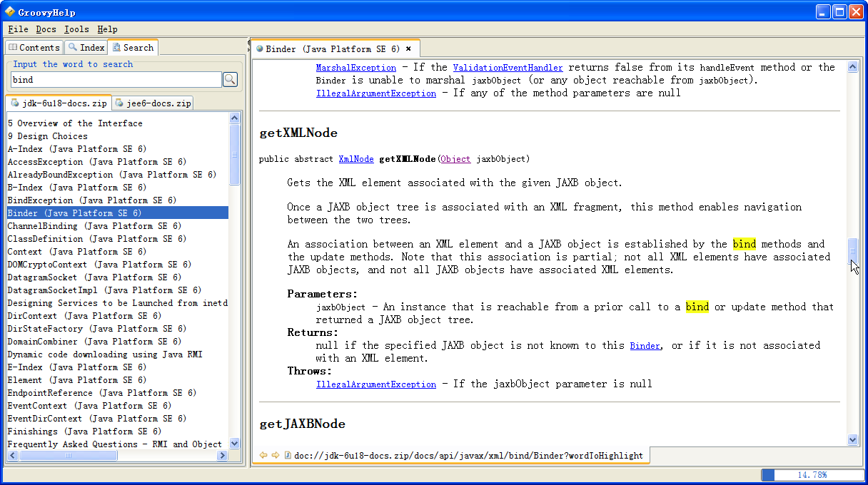The width and height of the screenshot is (868, 485).
Task: Select 'Binder (Java Platform SE 6)' list result
Action: point(118,213)
